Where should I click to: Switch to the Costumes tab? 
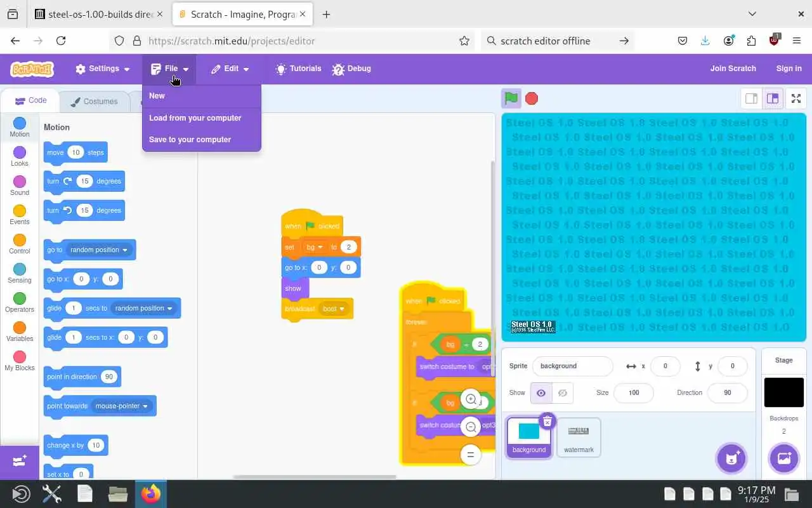tap(94, 101)
